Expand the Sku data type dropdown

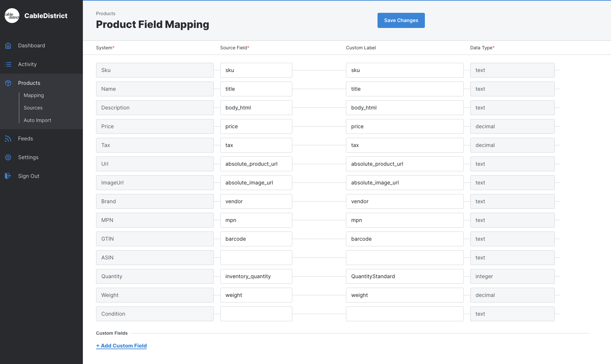click(x=512, y=70)
